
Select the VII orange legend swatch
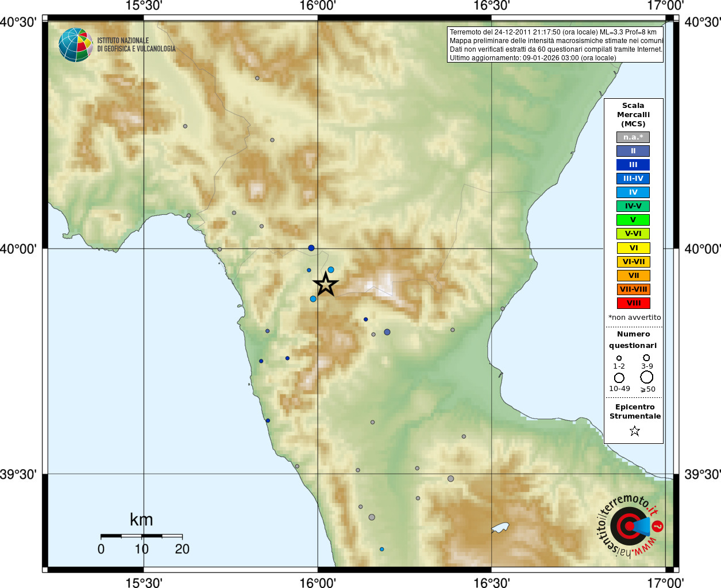[x=633, y=276]
